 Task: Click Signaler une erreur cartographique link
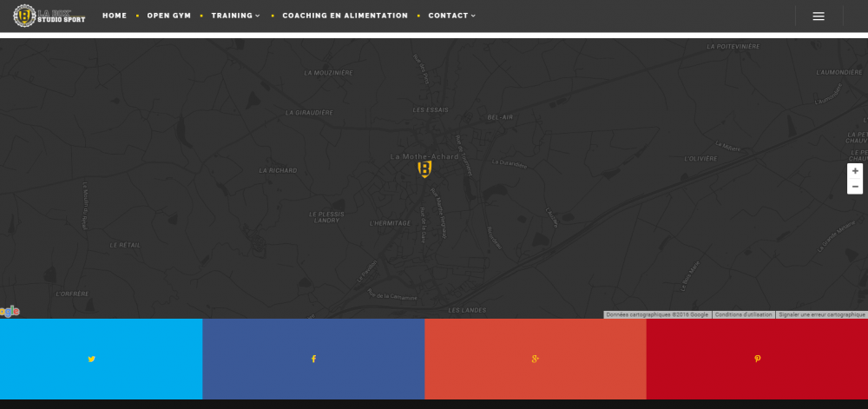tap(821, 314)
